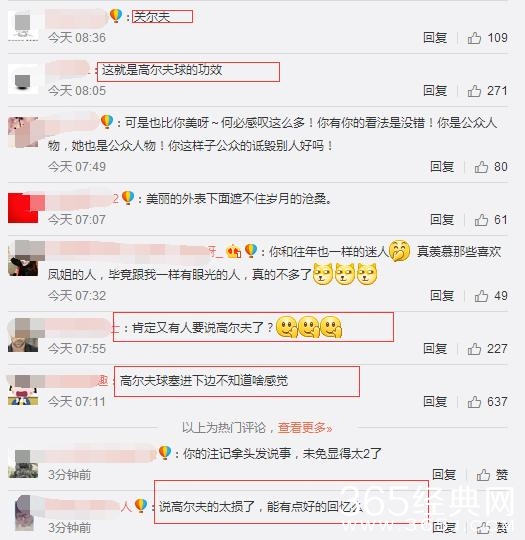Viewport: 525px width, 540px height.
Task: Like the comment with 637 likes
Action: [x=474, y=402]
